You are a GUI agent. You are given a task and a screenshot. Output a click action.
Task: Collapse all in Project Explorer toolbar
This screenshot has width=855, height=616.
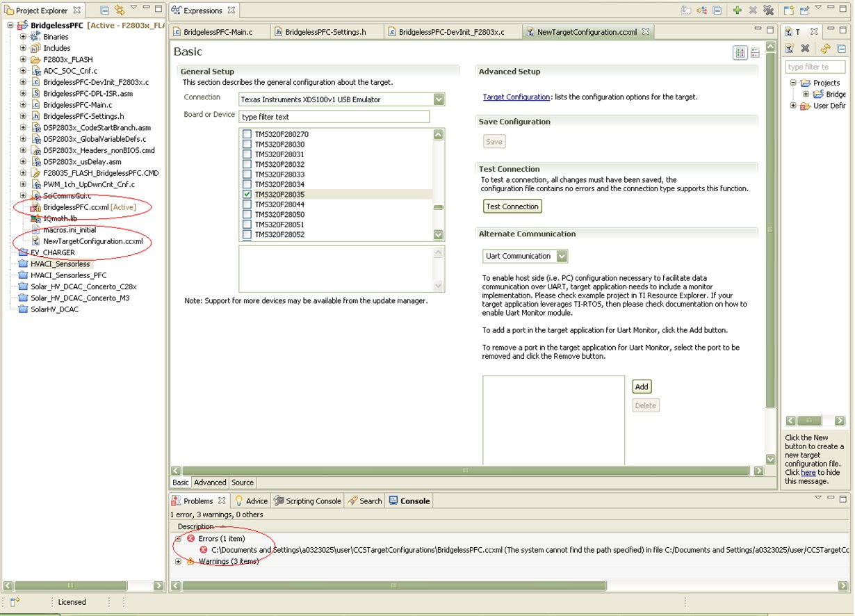[105, 10]
